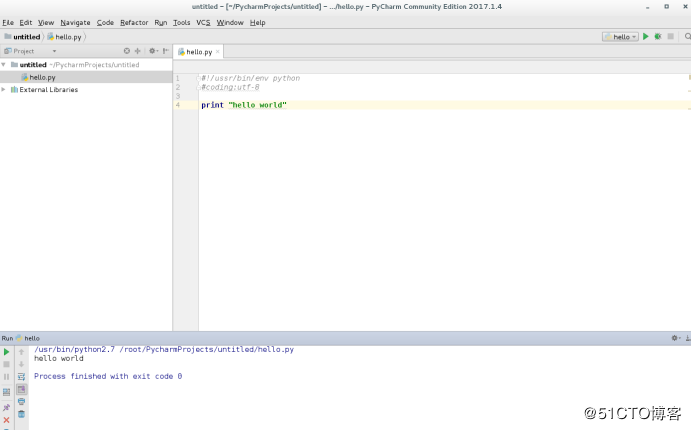Rerun hello with the Run panel's green arrow
The image size is (691, 430).
(x=7, y=352)
